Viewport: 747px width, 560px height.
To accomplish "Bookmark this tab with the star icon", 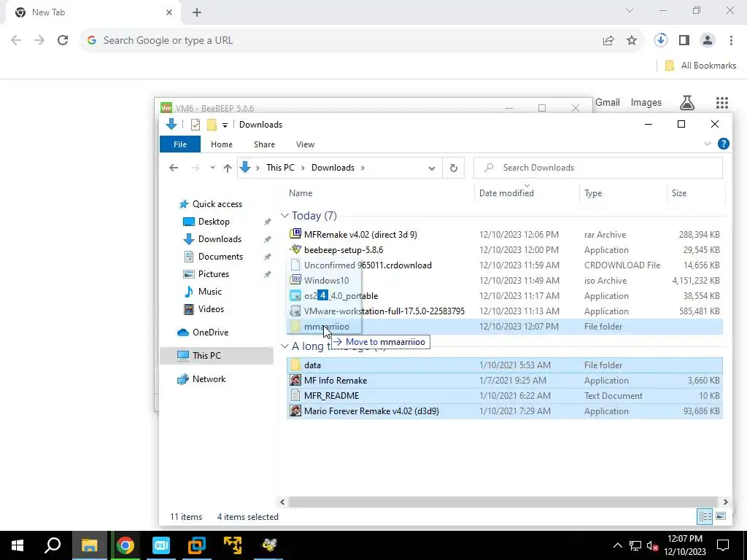I will [x=632, y=41].
